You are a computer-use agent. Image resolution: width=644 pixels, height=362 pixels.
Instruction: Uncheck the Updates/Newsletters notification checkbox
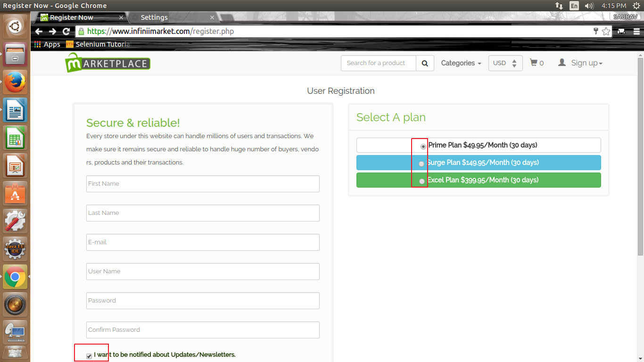coord(89,356)
